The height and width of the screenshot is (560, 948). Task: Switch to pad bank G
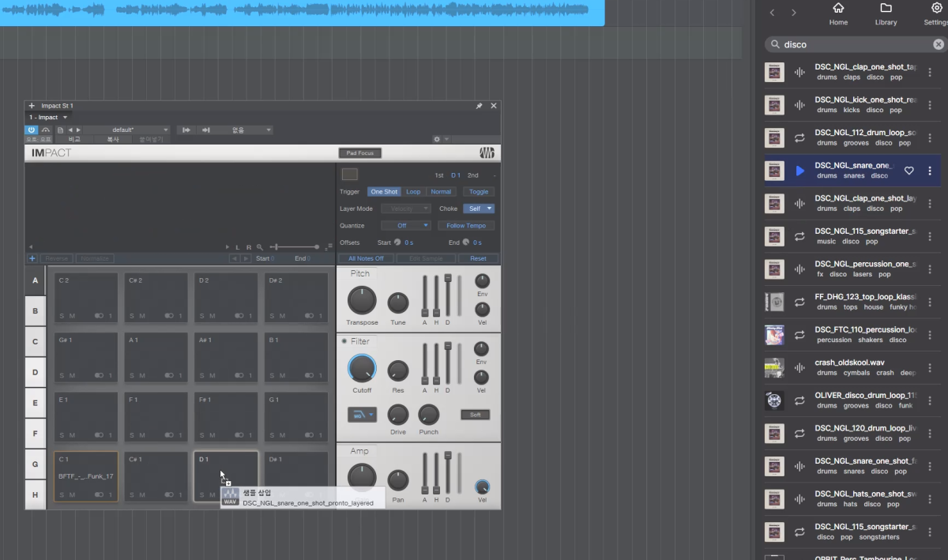click(35, 464)
